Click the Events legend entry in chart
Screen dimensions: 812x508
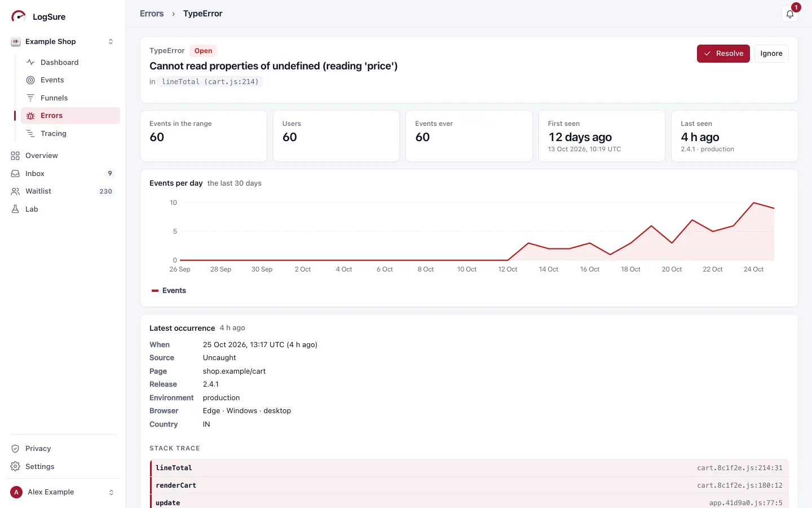tap(169, 291)
